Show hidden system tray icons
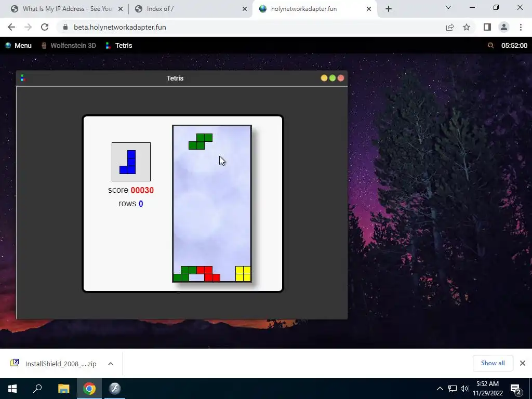 pos(440,389)
